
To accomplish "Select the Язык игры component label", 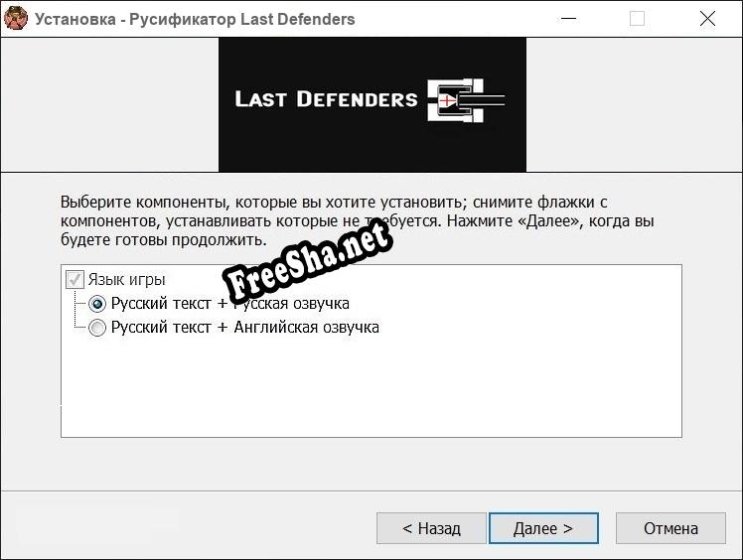I will (126, 280).
